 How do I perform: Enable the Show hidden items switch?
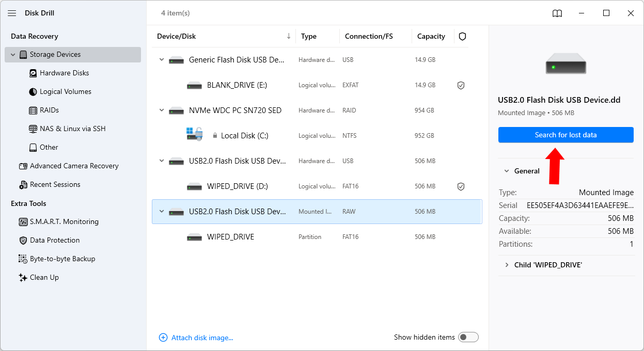(468, 337)
